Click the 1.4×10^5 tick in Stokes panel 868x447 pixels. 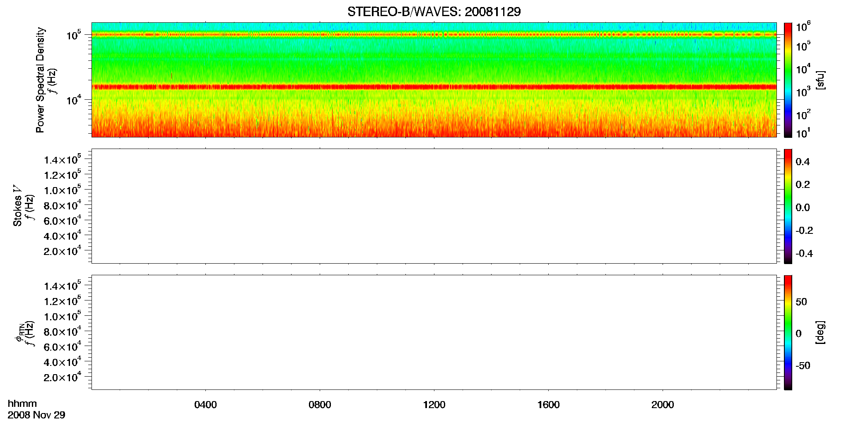[x=63, y=159]
